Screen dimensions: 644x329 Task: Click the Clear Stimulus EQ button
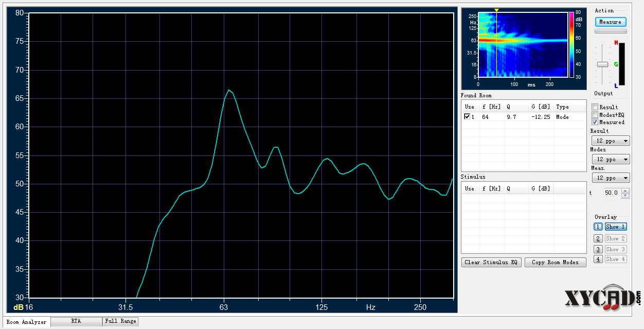491,262
